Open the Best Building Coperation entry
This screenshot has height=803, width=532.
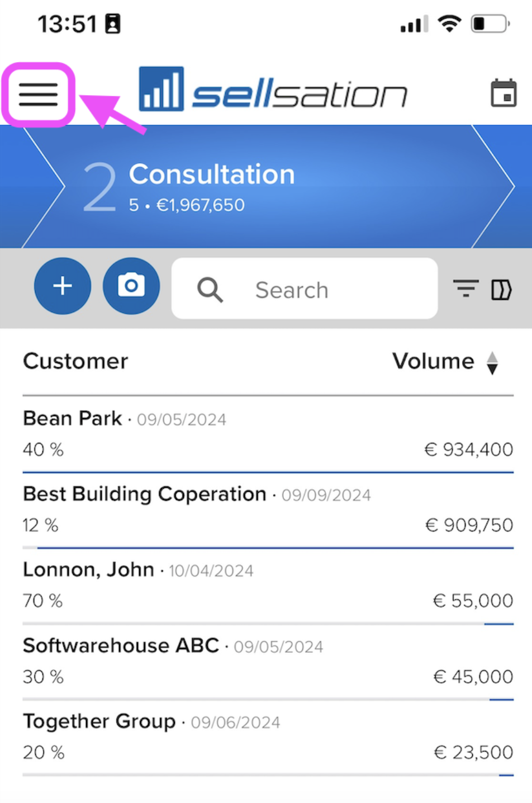(268, 510)
